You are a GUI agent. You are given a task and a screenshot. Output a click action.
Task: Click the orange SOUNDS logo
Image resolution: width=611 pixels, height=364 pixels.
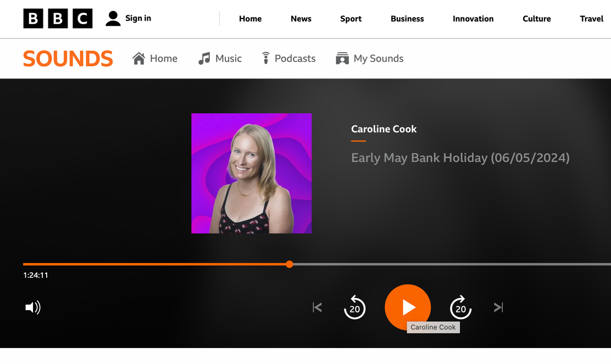coord(68,58)
